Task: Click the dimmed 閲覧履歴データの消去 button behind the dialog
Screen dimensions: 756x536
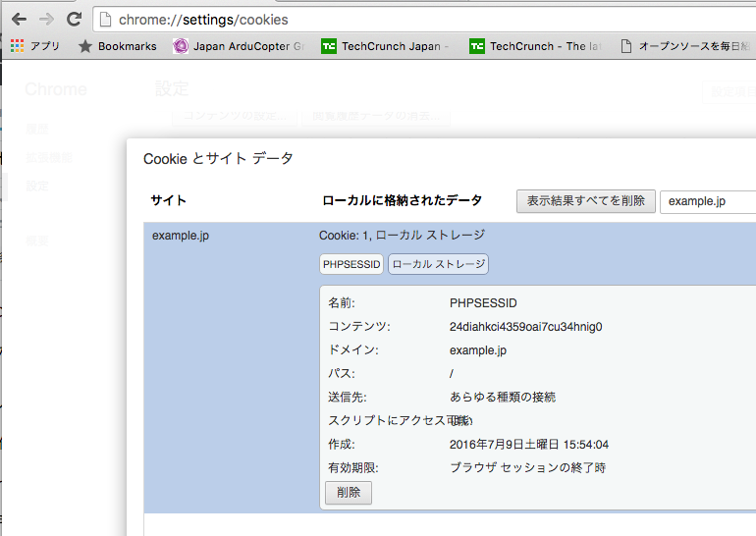Action: (x=376, y=116)
